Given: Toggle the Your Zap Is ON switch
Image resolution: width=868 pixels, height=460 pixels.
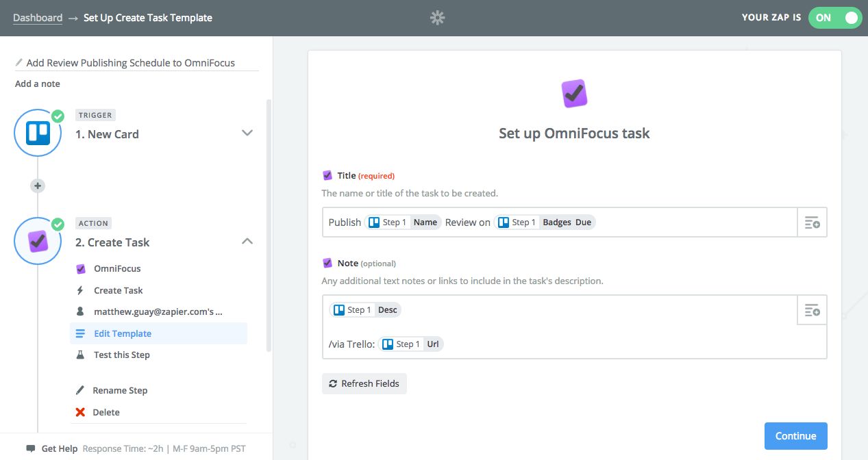Looking at the screenshot, I should click(x=835, y=18).
